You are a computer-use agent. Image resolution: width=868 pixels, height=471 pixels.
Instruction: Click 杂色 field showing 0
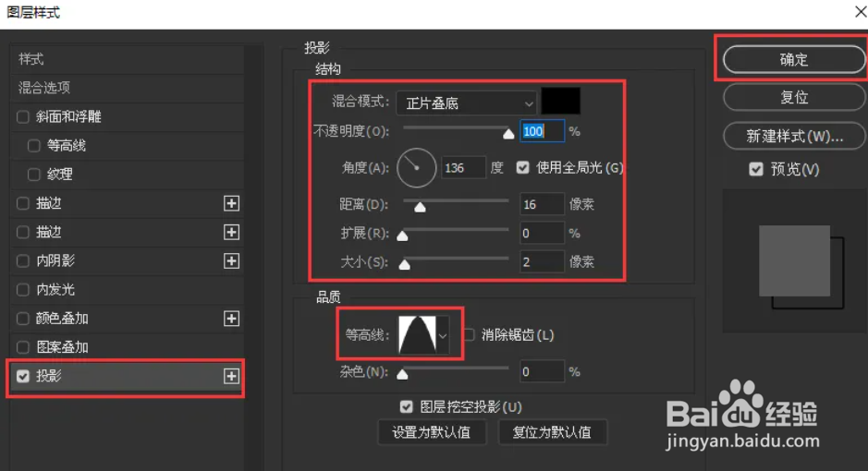click(x=542, y=371)
